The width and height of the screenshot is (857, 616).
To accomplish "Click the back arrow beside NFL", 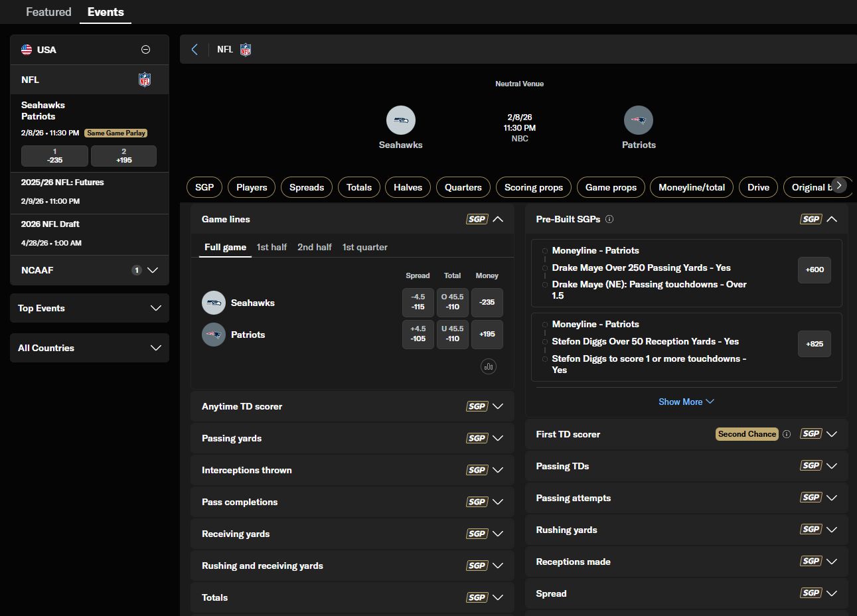I will 195,50.
